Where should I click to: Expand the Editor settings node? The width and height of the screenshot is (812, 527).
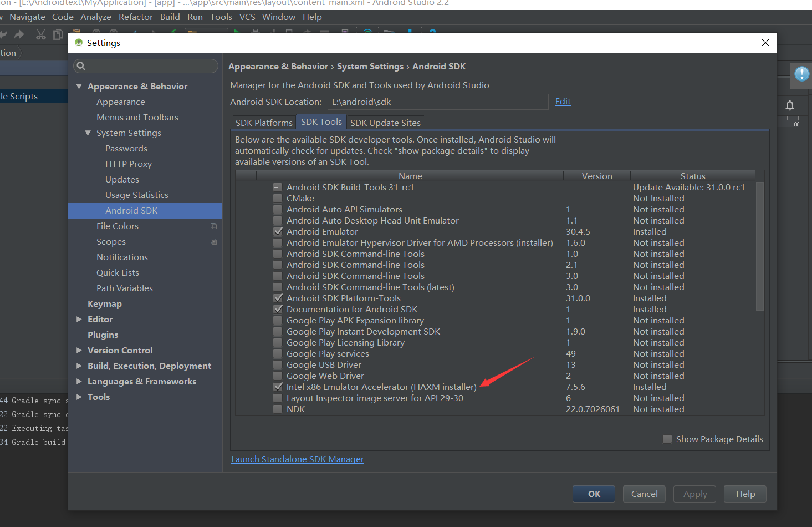[x=79, y=320]
